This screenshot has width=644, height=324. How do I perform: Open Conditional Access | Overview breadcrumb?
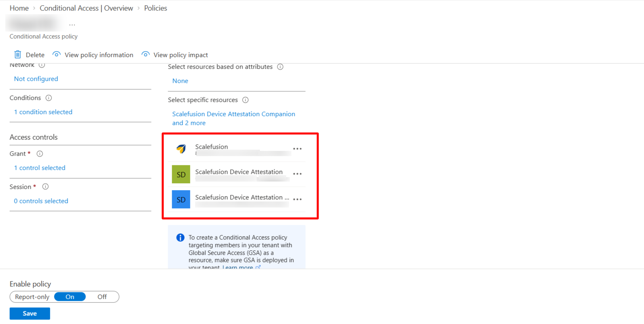click(86, 8)
